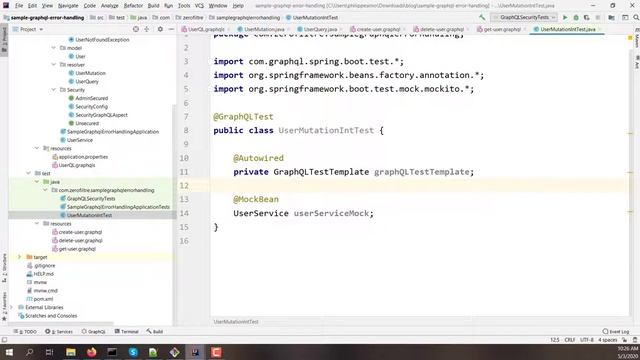Click 4 spaces indent in status bar
640x360 pixels.
(x=607, y=340)
